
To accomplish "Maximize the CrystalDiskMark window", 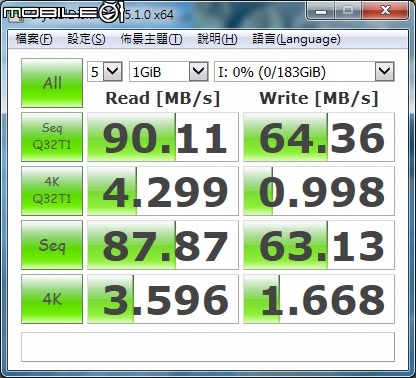I will [348, 11].
